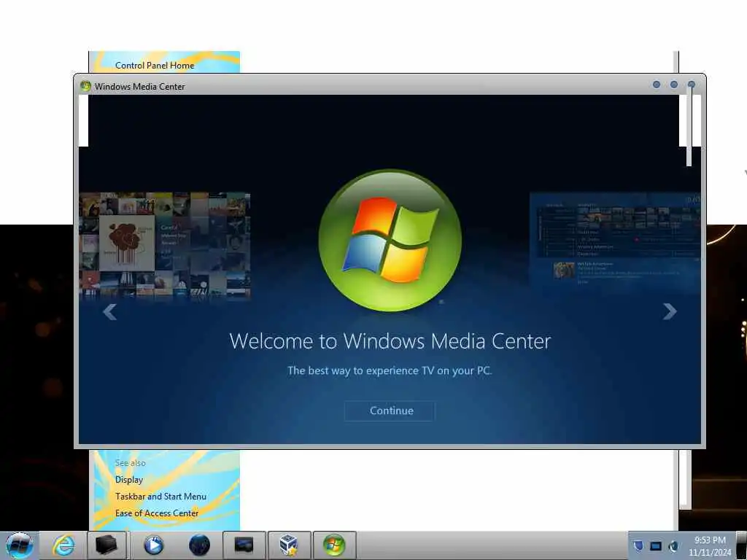Advance to next slide with right arrow
This screenshot has width=747, height=560.
(x=670, y=311)
